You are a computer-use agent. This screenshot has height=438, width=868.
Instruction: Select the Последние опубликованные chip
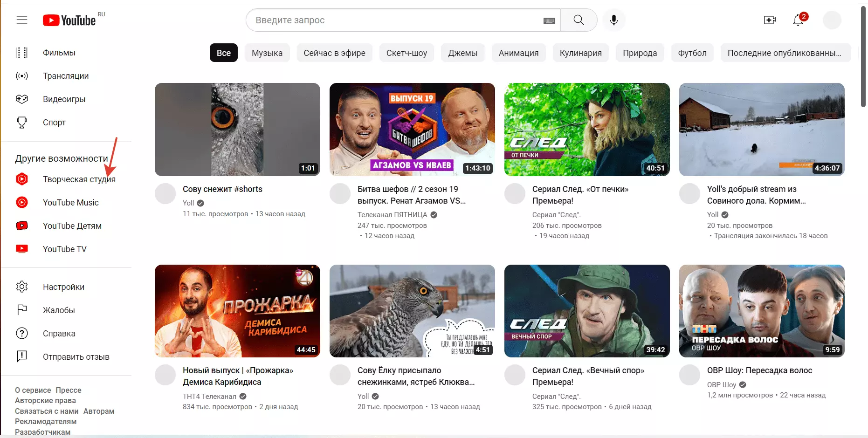click(785, 53)
